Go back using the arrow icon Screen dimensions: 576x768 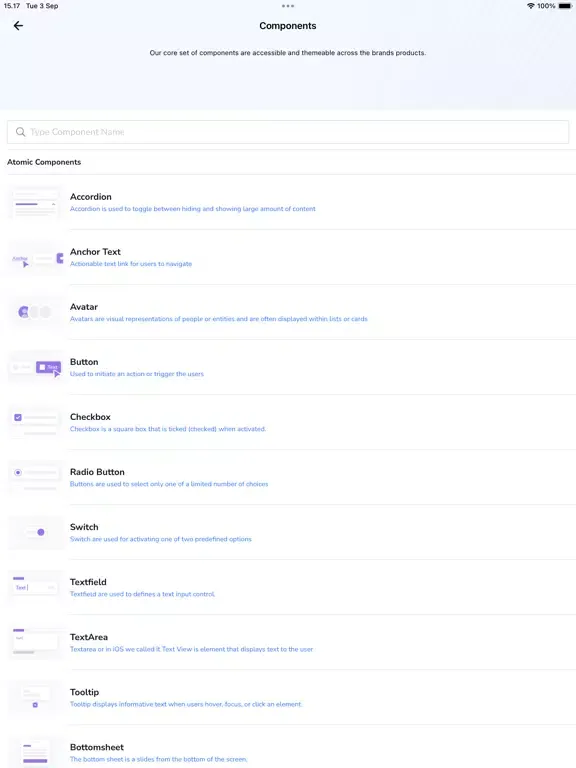(x=19, y=25)
